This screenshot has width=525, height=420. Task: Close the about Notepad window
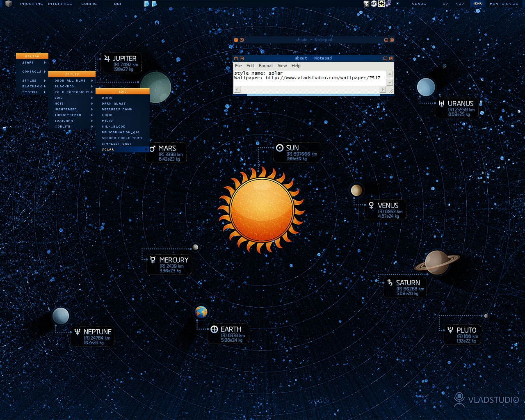[x=391, y=58]
